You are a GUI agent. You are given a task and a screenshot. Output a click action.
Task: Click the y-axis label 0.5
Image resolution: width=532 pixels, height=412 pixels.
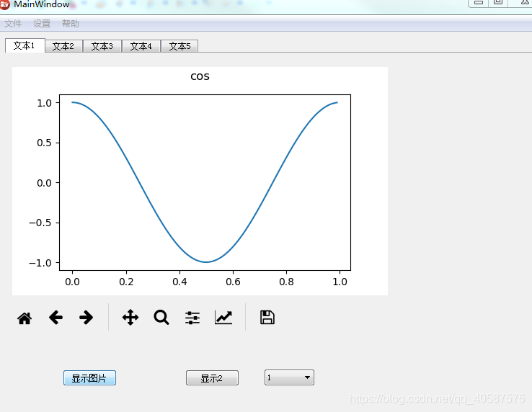pos(44,143)
